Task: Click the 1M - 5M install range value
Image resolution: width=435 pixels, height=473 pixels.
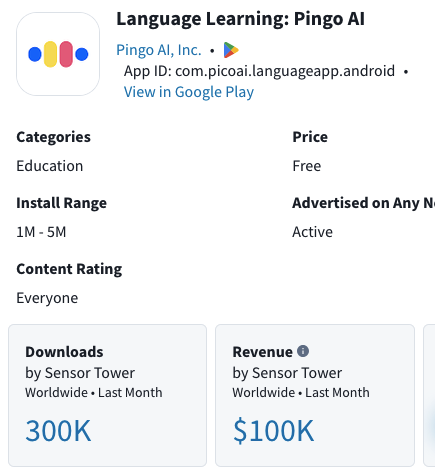Action: coord(41,232)
